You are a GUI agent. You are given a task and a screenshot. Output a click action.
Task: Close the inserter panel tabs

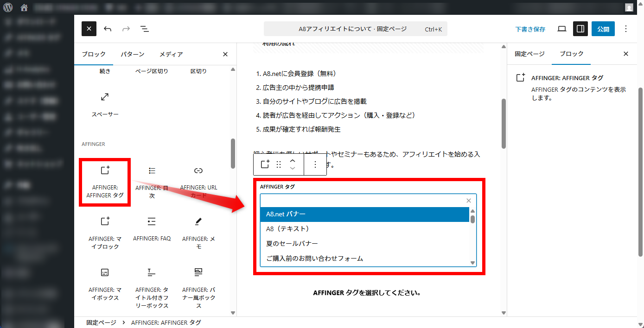(x=225, y=54)
